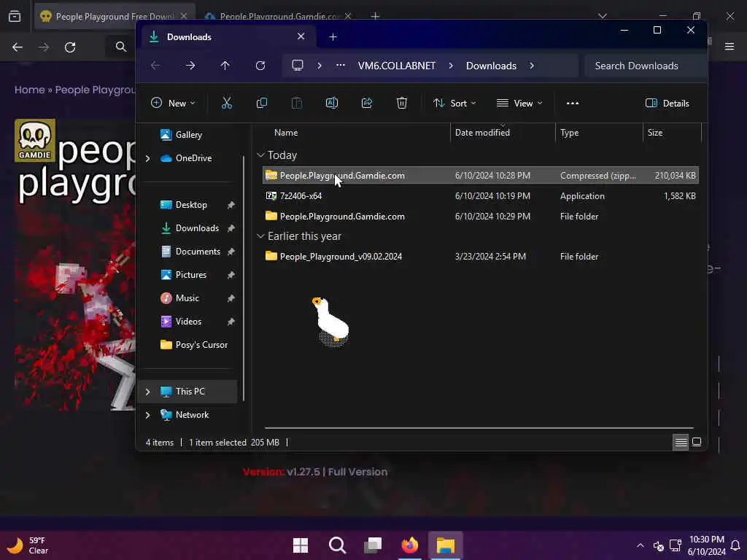Expand OneDrive in navigation pane
The height and width of the screenshot is (560, 747).
147,158
